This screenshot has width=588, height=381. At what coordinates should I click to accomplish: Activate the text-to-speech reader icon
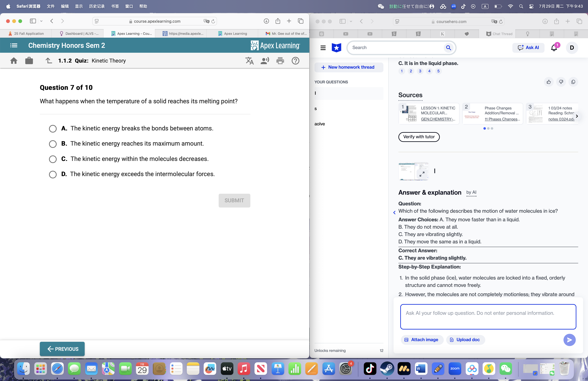click(265, 61)
